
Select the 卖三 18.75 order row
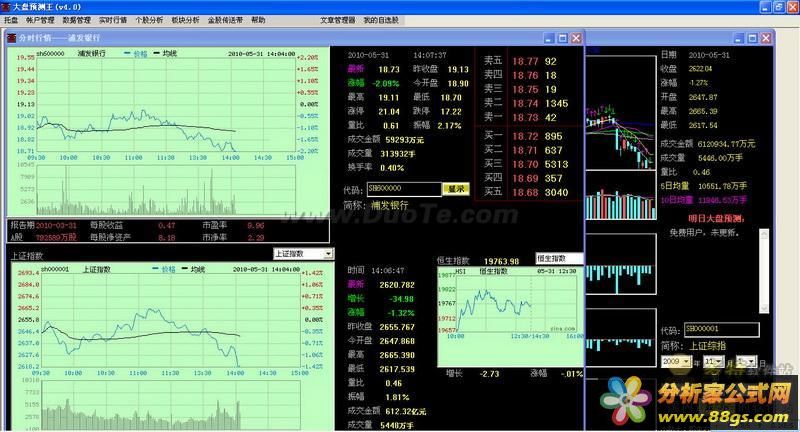coord(529,89)
